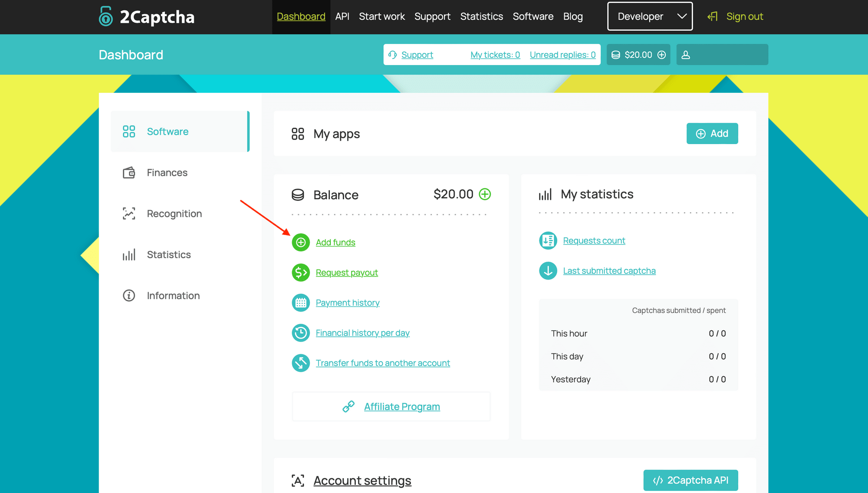This screenshot has width=868, height=493.
Task: Select the Recognition sidebar tab
Action: pyautogui.click(x=180, y=214)
